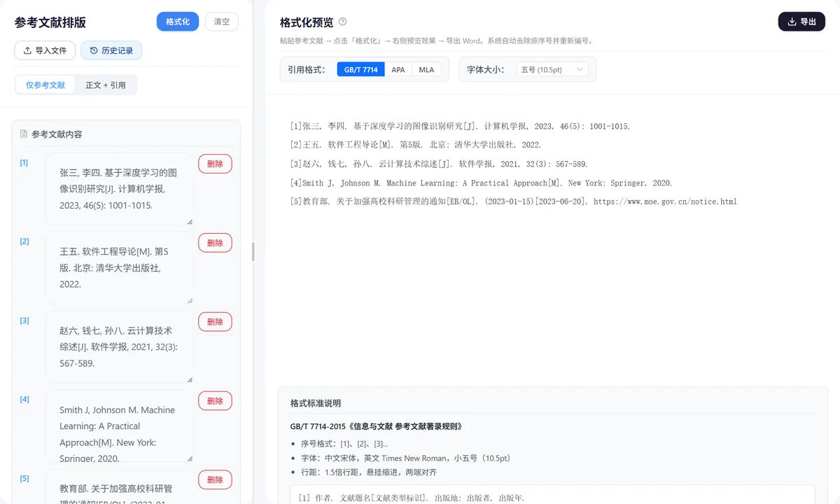This screenshot has height=504, width=840.
Task: Select APA citation format
Action: click(x=398, y=70)
